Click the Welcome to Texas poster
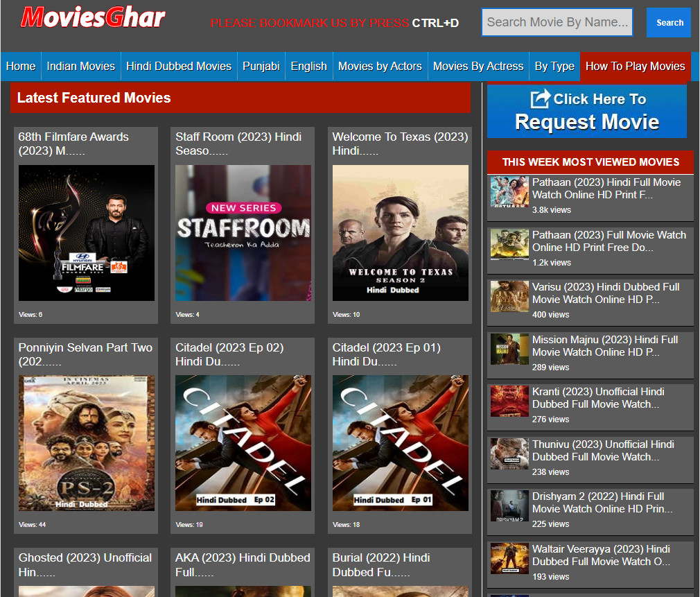Viewport: 700px width, 597px height. 401,233
